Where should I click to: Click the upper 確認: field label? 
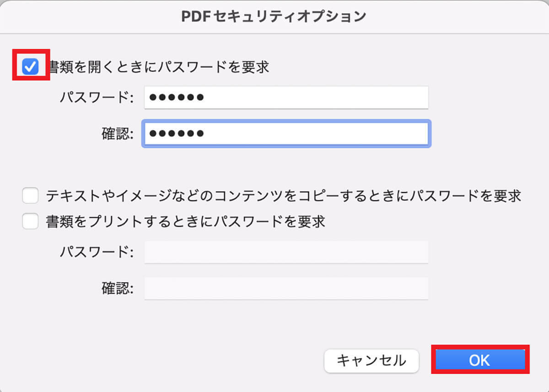(118, 134)
